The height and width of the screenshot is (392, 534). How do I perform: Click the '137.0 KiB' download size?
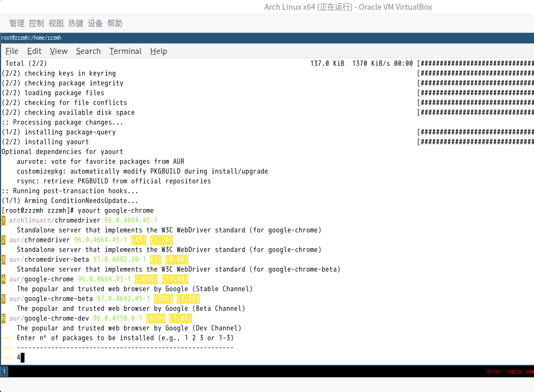(x=327, y=63)
